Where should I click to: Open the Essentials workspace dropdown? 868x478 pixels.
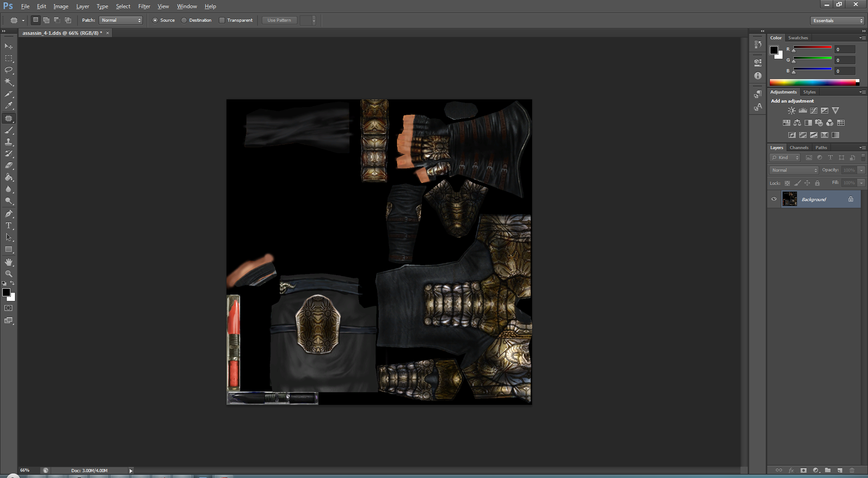click(837, 21)
